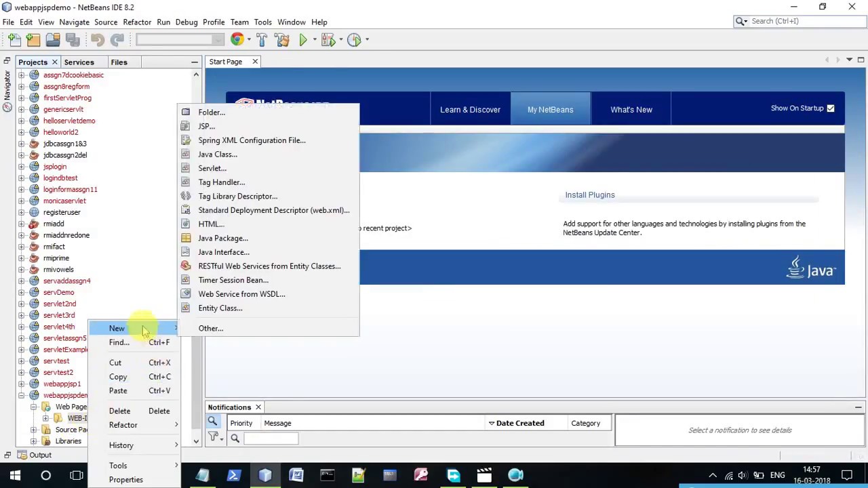Click the Open Project toolbar icon
Viewport: 868px width, 488px height.
coord(52,40)
